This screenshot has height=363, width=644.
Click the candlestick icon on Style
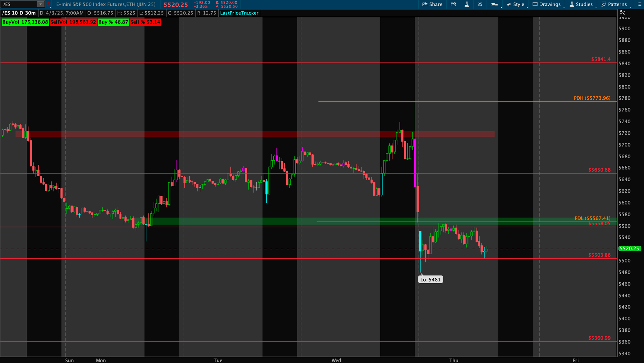[x=509, y=4]
